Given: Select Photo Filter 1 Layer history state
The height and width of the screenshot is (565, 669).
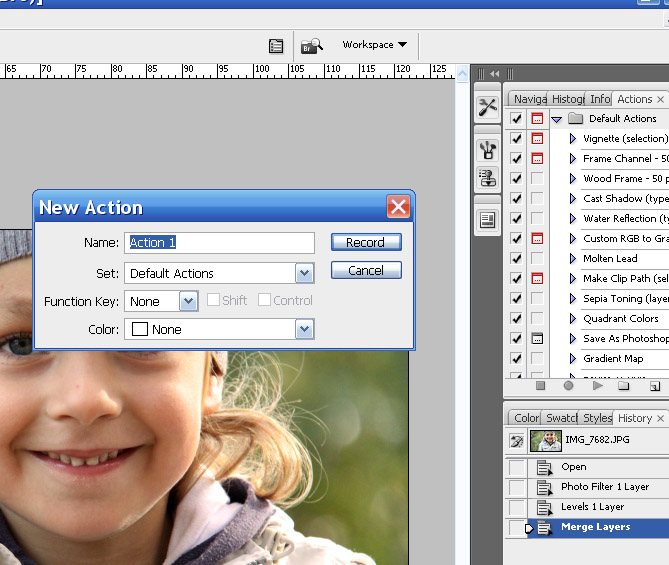Looking at the screenshot, I should click(x=605, y=487).
